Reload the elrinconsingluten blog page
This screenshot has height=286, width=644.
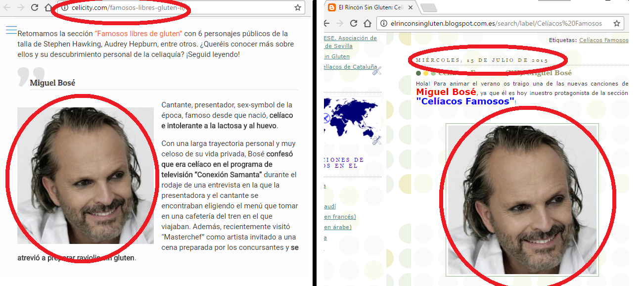coord(354,23)
